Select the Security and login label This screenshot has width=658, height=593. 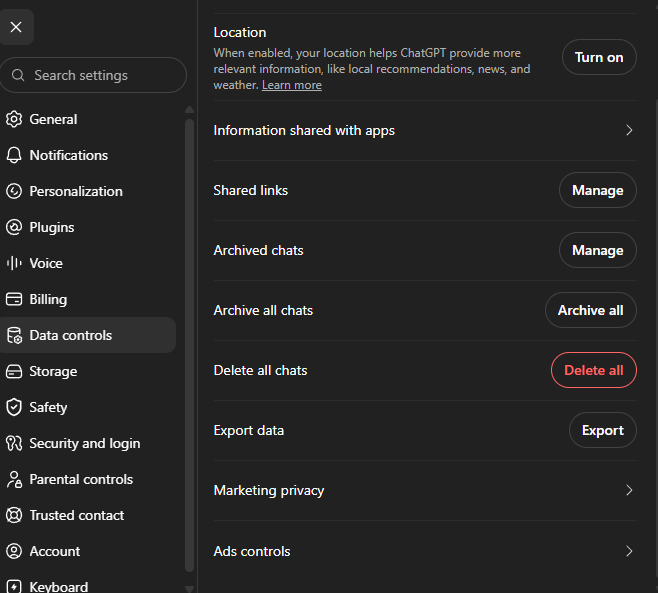coord(85,443)
